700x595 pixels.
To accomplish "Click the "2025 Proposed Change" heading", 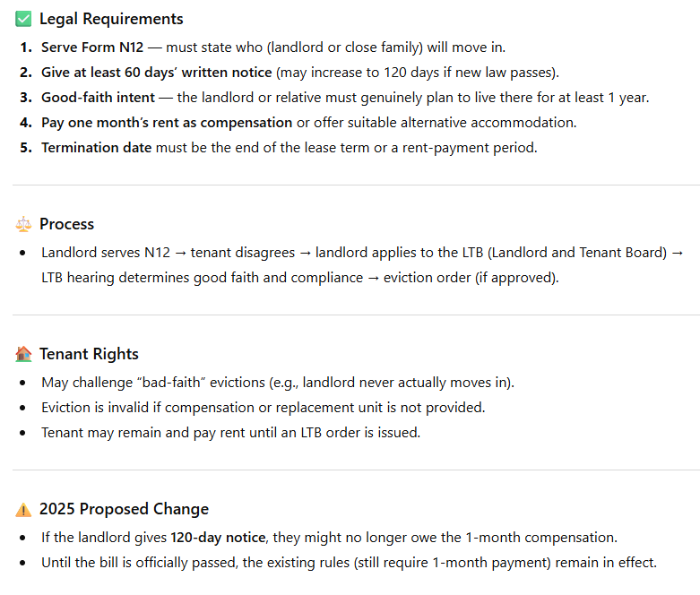I will tap(124, 509).
